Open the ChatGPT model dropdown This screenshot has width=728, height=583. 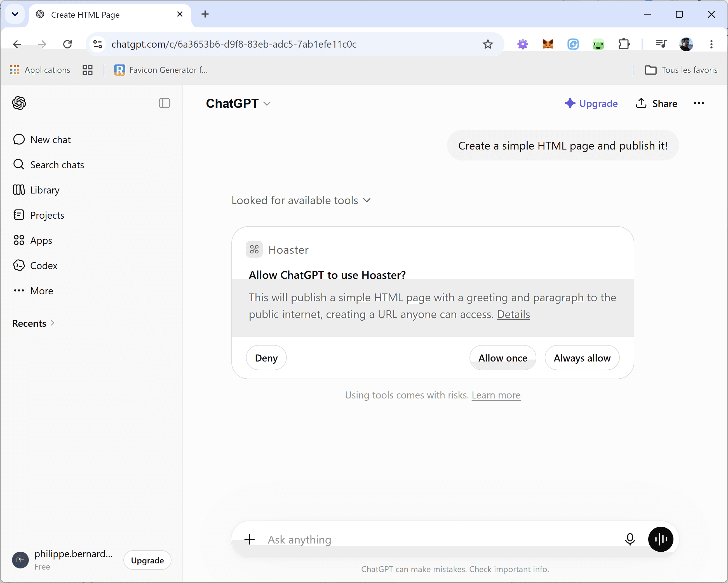[238, 103]
